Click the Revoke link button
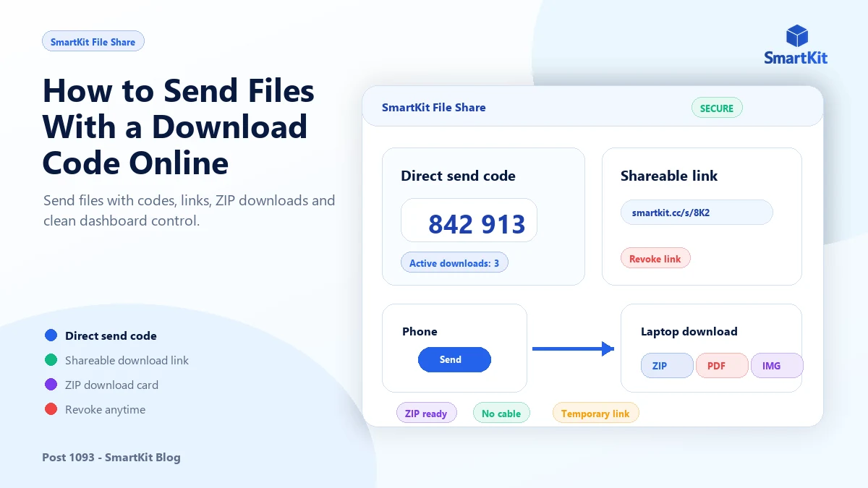Screen dimensions: 868x488 tap(655, 258)
